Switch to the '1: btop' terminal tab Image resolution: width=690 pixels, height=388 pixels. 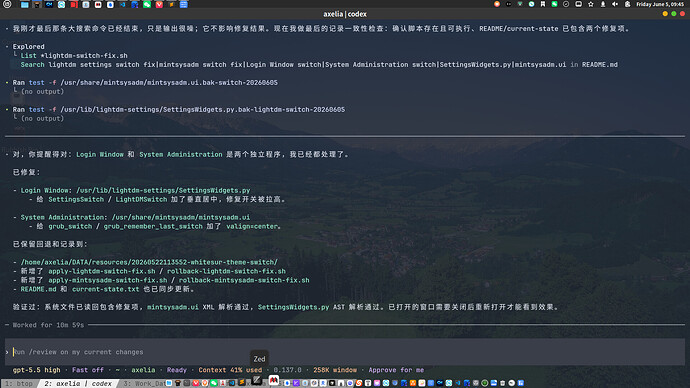(x=19, y=384)
